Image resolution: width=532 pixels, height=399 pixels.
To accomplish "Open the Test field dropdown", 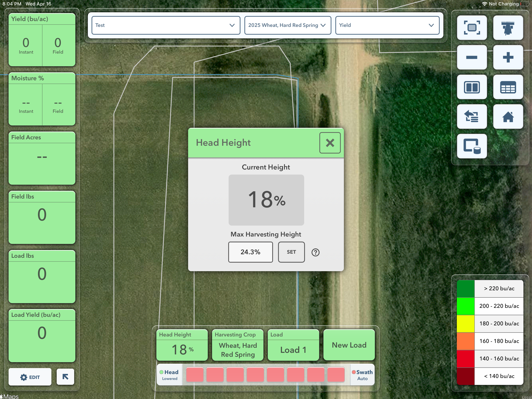I will pyautogui.click(x=166, y=25).
